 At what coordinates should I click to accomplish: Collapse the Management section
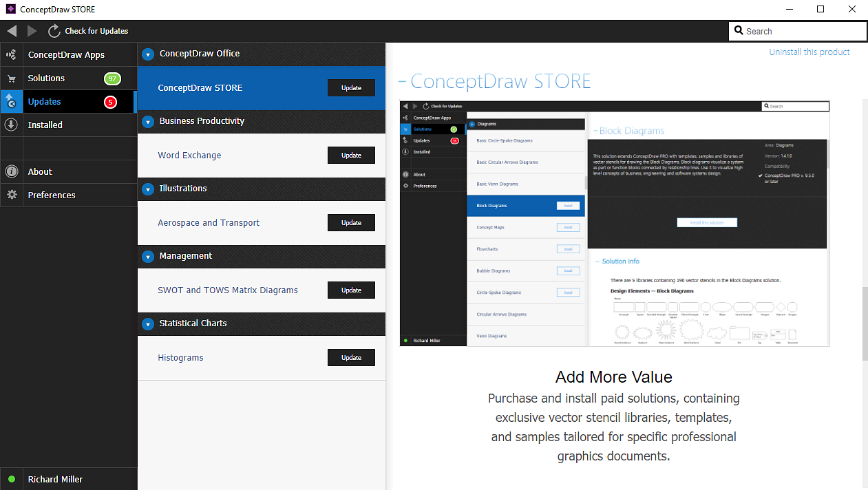click(x=148, y=256)
